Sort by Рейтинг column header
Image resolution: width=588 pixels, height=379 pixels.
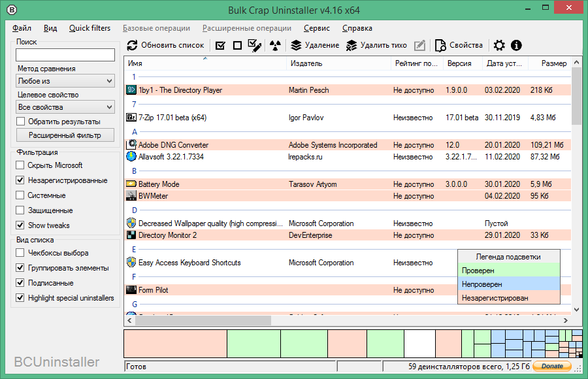(x=417, y=63)
